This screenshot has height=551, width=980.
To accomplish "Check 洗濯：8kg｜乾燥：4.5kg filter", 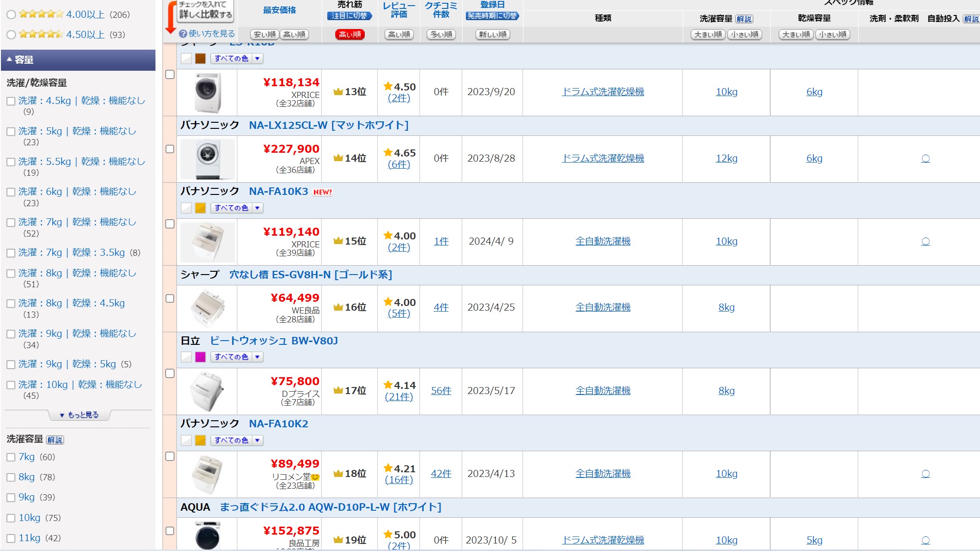I will pos(11,304).
